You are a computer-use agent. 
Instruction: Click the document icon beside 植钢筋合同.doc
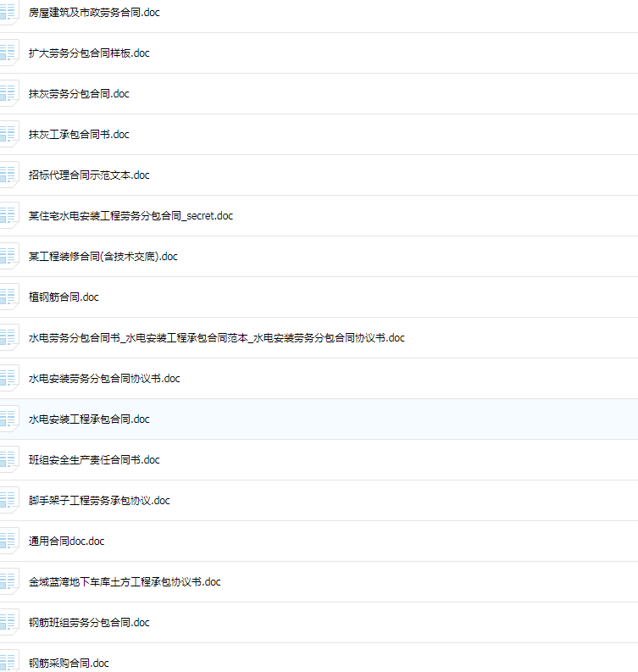[x=8, y=297]
